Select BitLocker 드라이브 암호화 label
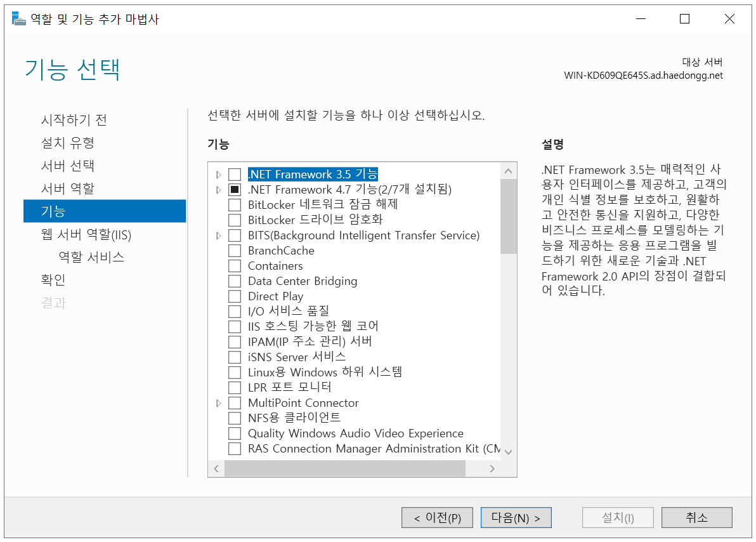The height and width of the screenshot is (542, 756). [x=315, y=220]
